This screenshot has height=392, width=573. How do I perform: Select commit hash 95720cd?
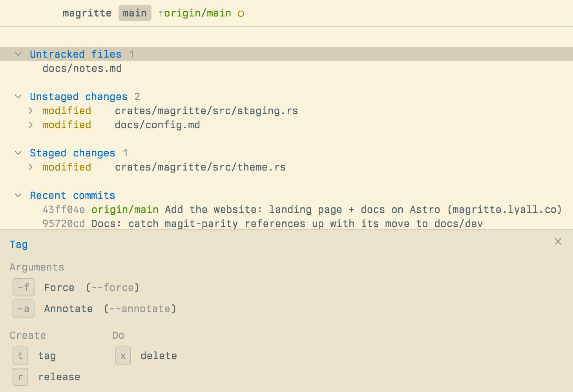64,223
